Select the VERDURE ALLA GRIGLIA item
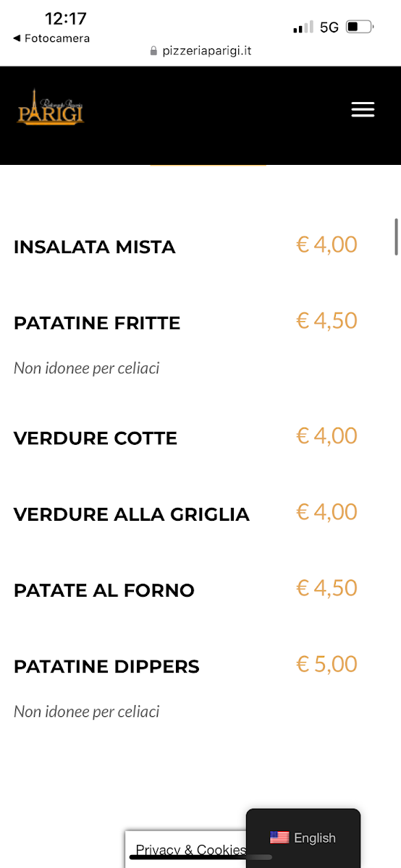Screen dimensions: 401x868 coord(132,514)
